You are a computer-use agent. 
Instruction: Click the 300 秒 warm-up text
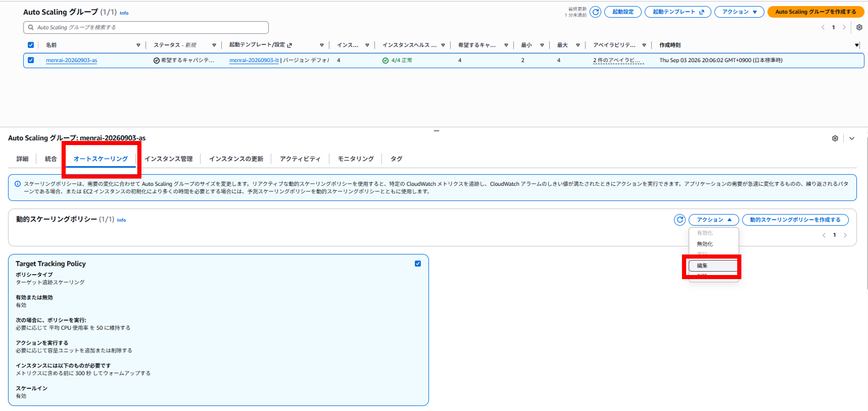pos(83,373)
